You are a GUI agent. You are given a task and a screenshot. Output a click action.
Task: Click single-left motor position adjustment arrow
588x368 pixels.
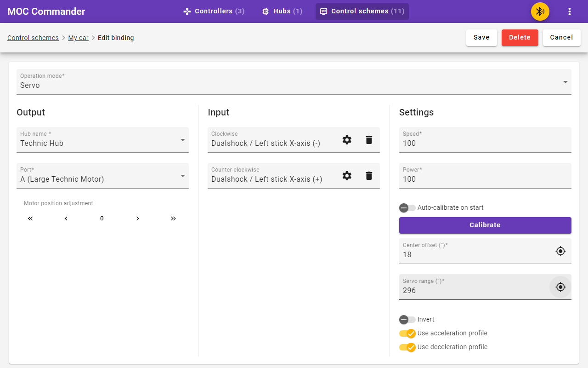tap(66, 218)
